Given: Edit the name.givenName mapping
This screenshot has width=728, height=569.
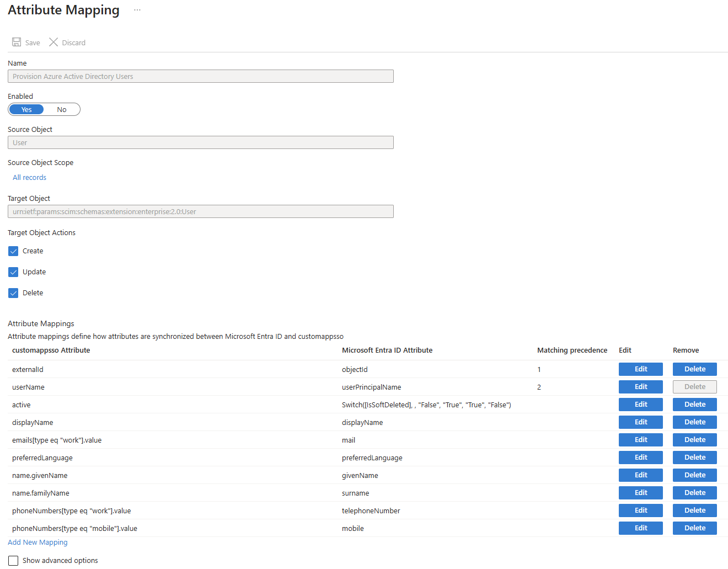Looking at the screenshot, I should (641, 475).
